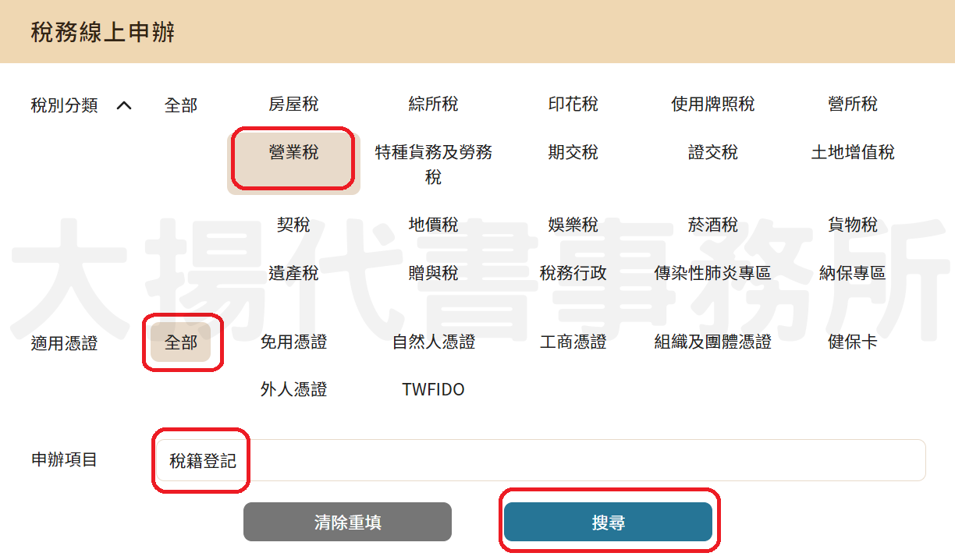Select 特種貨務及勞務稅 category
Image resolution: width=955 pixels, height=560 pixels.
click(433, 164)
